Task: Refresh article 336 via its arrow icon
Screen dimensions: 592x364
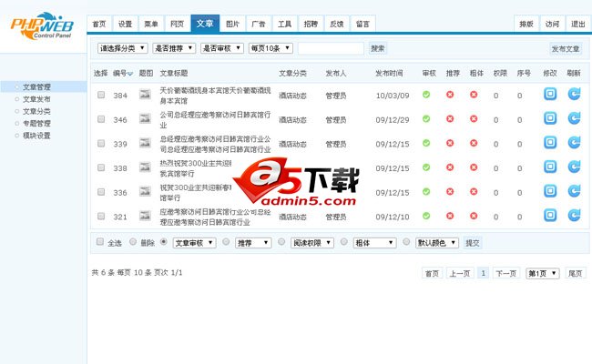Action: tap(574, 191)
